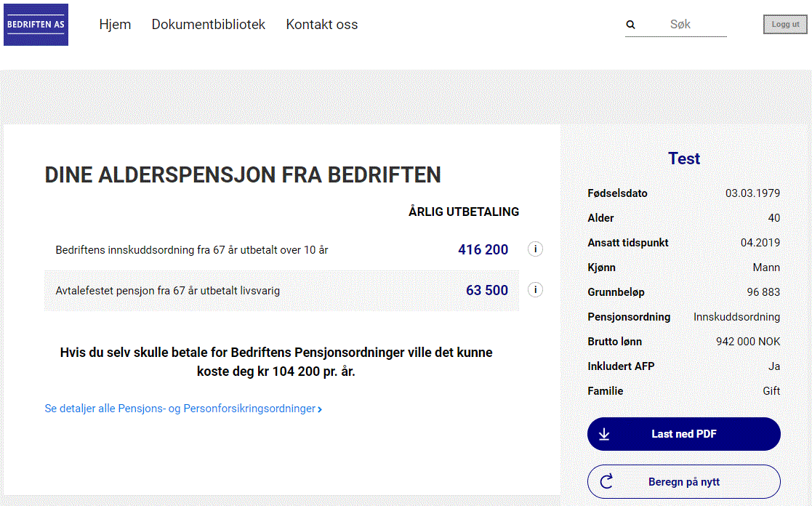812x506 pixels.
Task: Click the Pensjonsordning value Innskuddsordning
Action: pyautogui.click(x=736, y=317)
